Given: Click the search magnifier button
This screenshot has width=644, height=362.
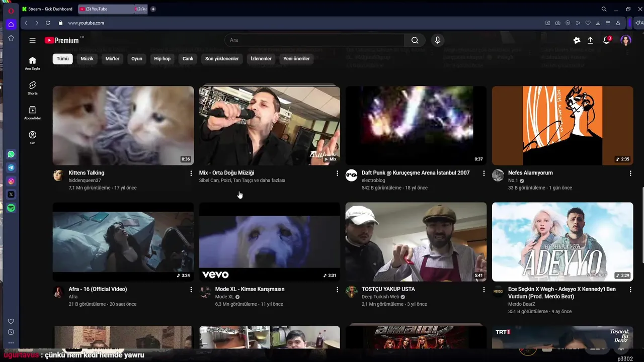Looking at the screenshot, I should pyautogui.click(x=415, y=40).
